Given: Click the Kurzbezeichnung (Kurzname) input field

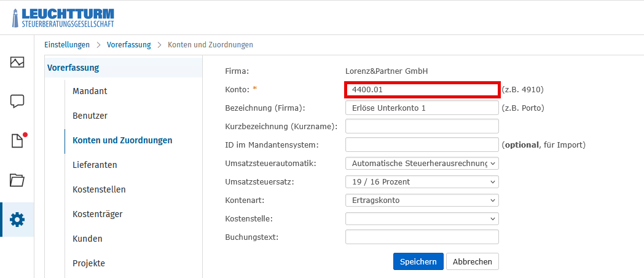Looking at the screenshot, I should [422, 126].
